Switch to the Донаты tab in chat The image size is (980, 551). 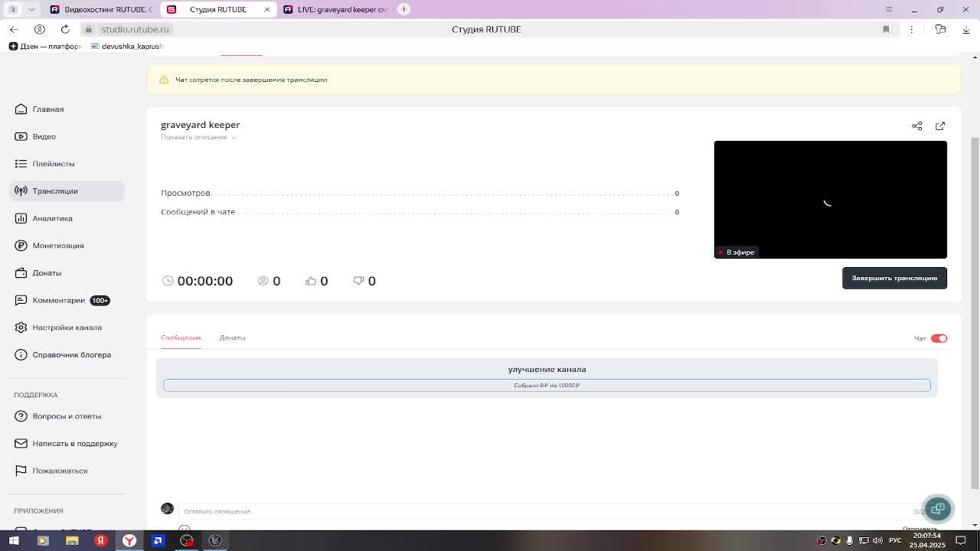[x=232, y=337]
